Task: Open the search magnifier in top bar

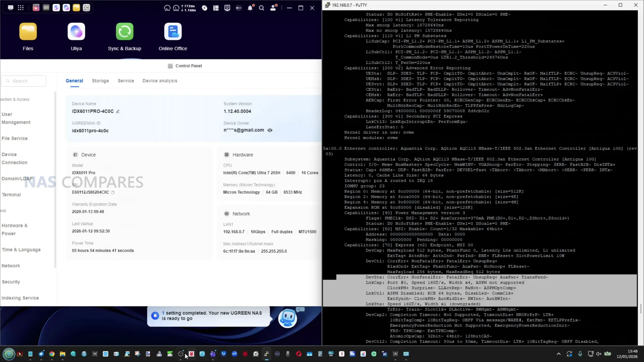Action: (262, 8)
